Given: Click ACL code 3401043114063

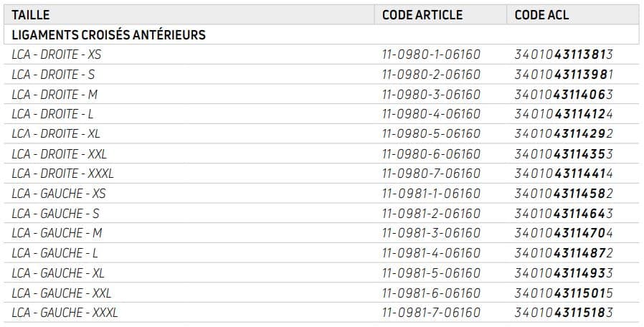Looking at the screenshot, I should pos(564,94).
